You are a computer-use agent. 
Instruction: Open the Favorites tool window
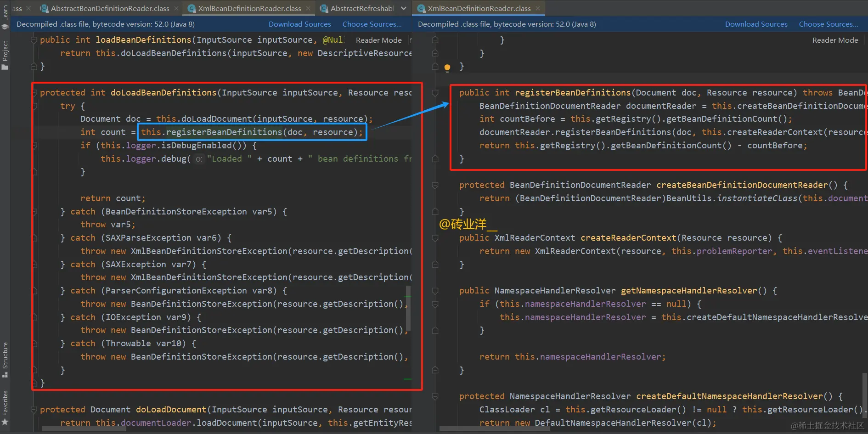tap(5, 408)
